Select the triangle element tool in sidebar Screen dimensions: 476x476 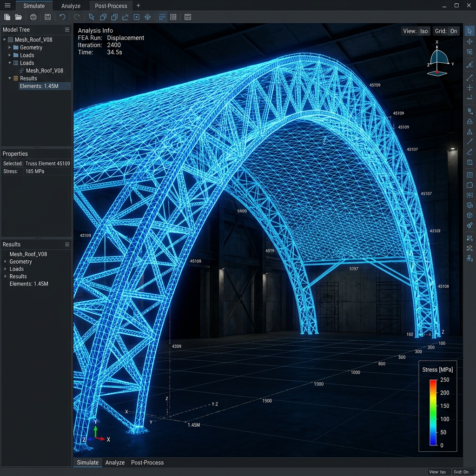tap(469, 132)
